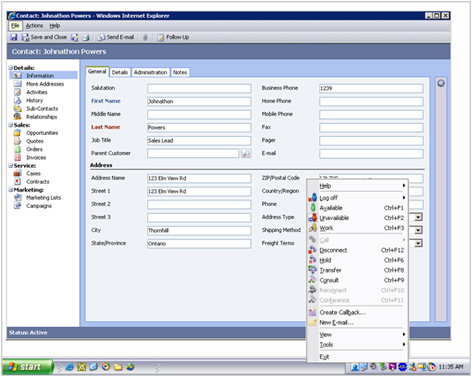Image resolution: width=472 pixels, height=377 pixels.
Task: Choose Transfer in context menu
Action: [x=357, y=270]
